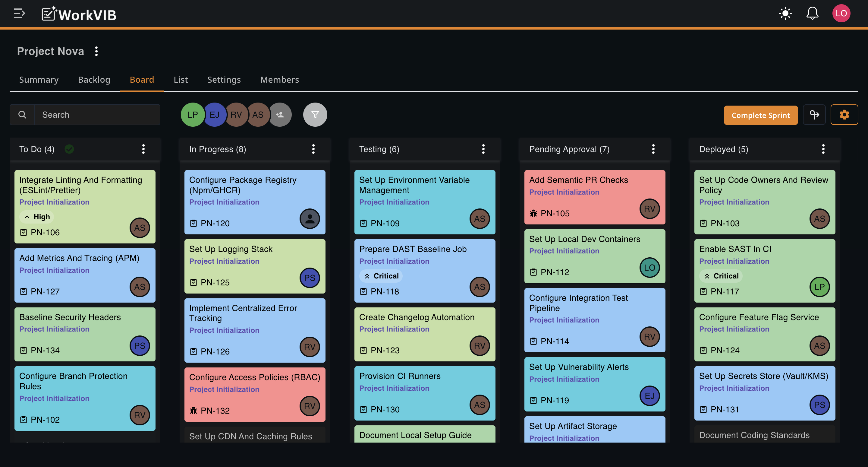Click the Complete Sprint button
The image size is (868, 467).
point(760,115)
